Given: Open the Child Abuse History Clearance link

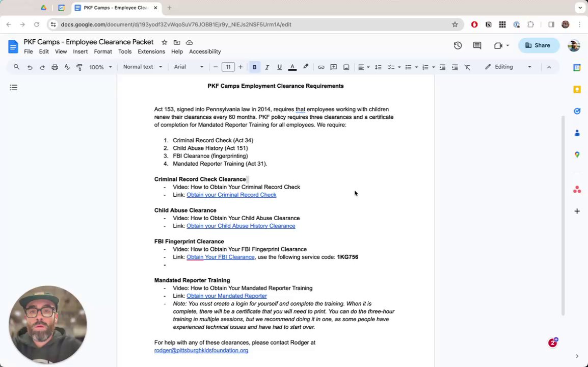Looking at the screenshot, I should [240, 226].
